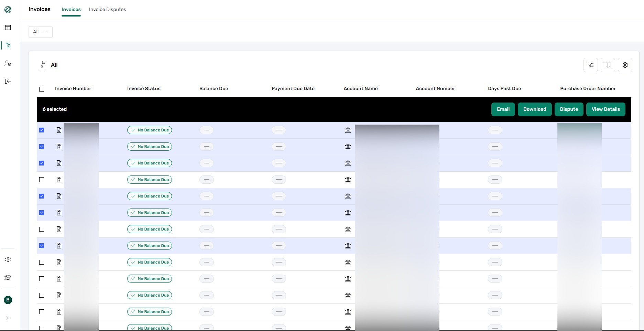Open the filter icon above the table
Screen dimensions: 644x331
point(591,65)
